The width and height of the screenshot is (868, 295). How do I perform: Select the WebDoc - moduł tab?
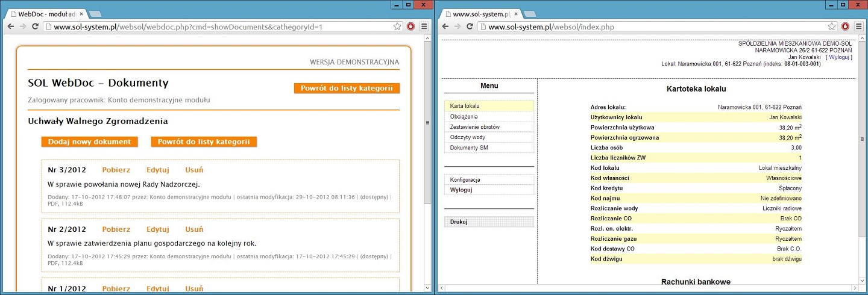coord(45,13)
